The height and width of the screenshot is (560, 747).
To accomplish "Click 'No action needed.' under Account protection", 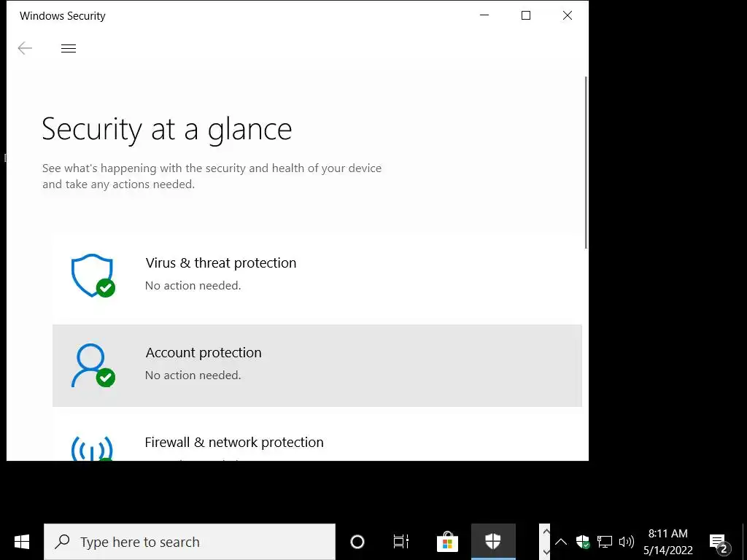I will coord(193,376).
